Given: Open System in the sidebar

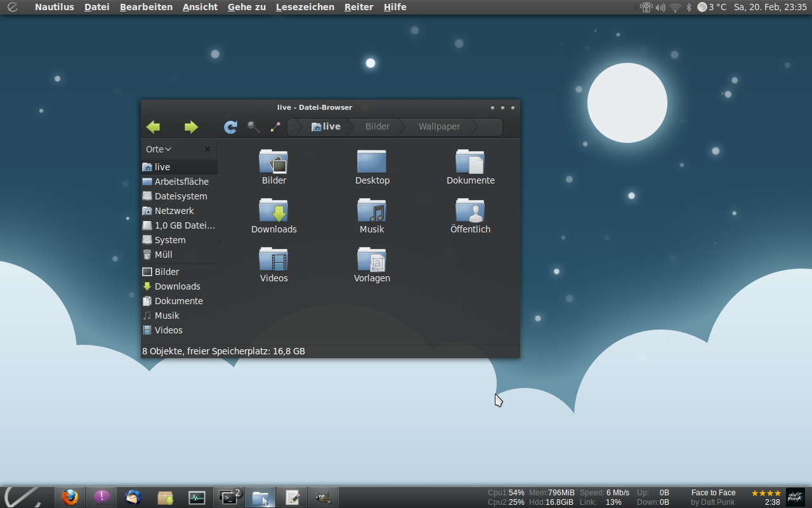Looking at the screenshot, I should [179, 240].
